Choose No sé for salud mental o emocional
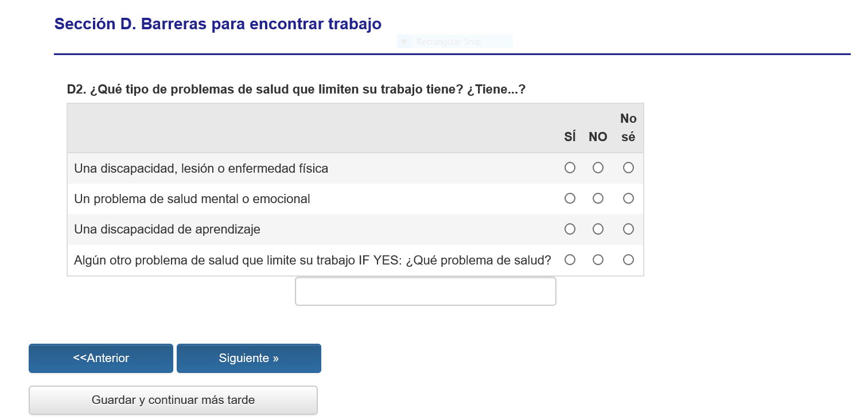Screen dimensions: 868x420 pos(628,199)
